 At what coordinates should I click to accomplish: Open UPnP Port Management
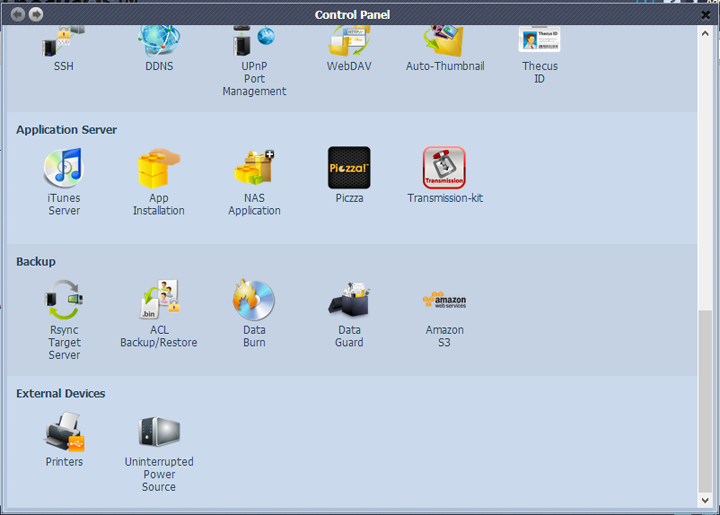pos(254,43)
